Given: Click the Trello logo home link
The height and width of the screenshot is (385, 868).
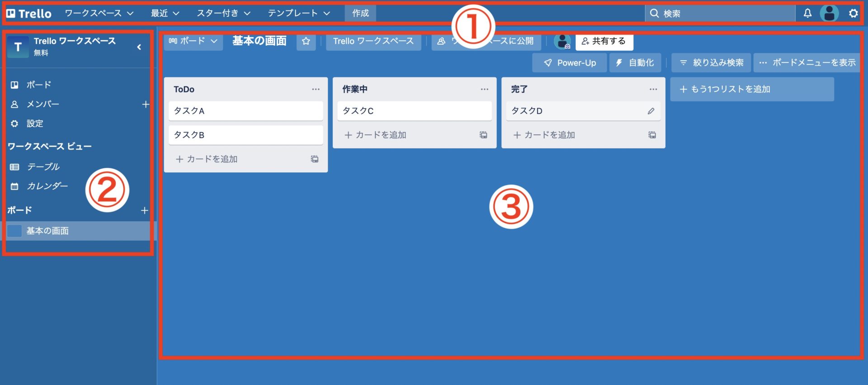Looking at the screenshot, I should [29, 14].
